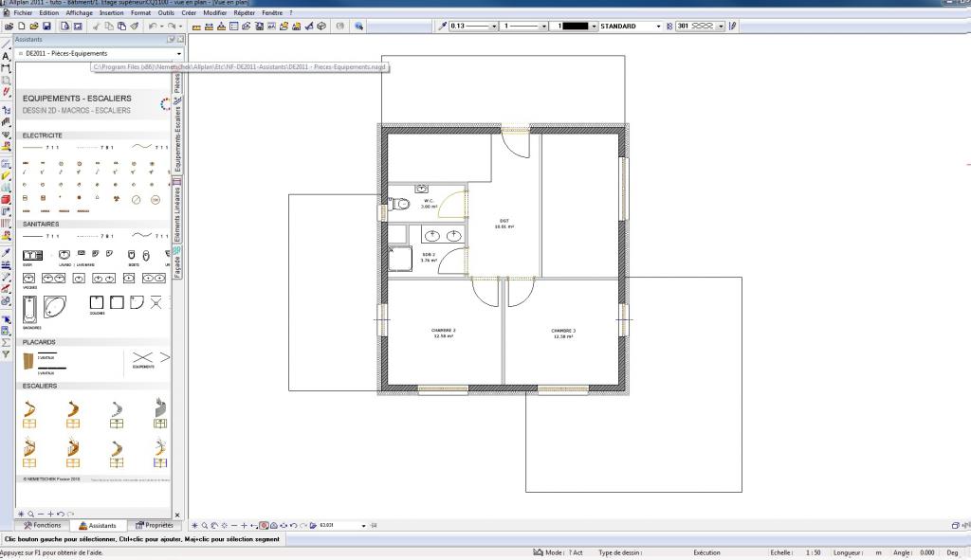
Task: Open the pen thickness 0.13 dropdown
Action: click(x=493, y=27)
